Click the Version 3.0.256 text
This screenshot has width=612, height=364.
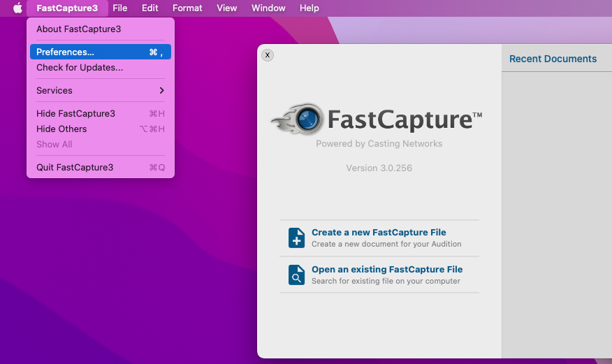point(379,168)
